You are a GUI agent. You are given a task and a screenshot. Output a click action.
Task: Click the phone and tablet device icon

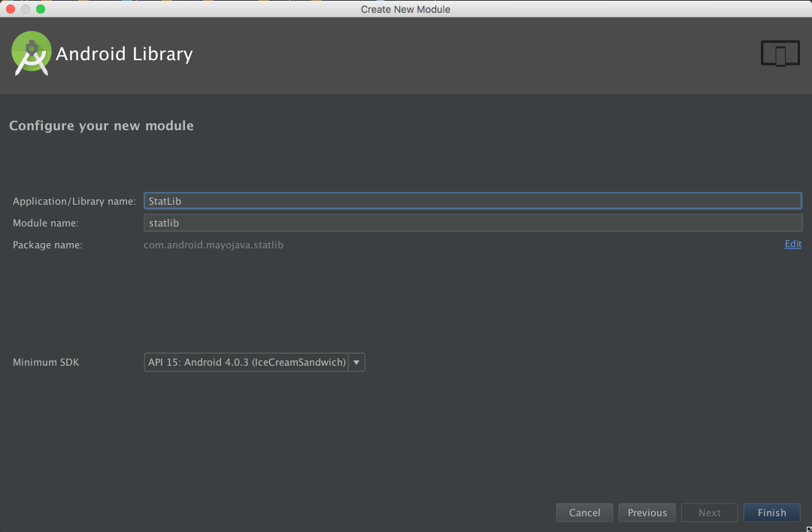coord(780,53)
